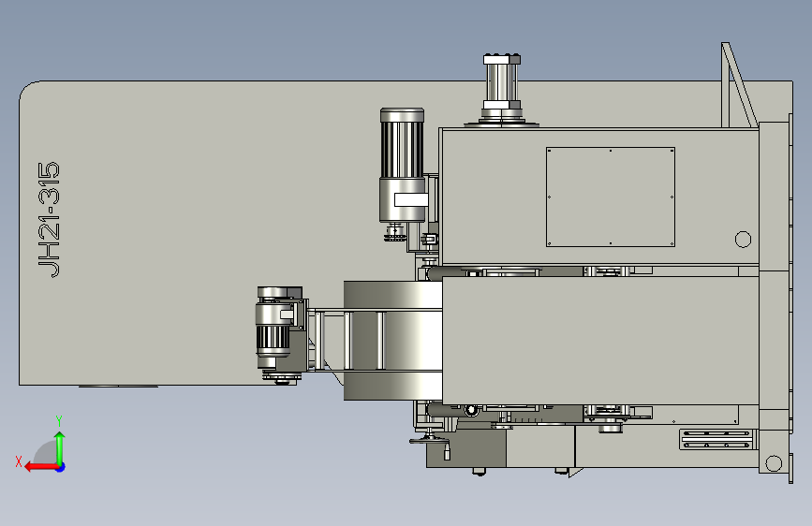
Task: Select the slotted plate at lower right
Action: pyautogui.click(x=716, y=440)
